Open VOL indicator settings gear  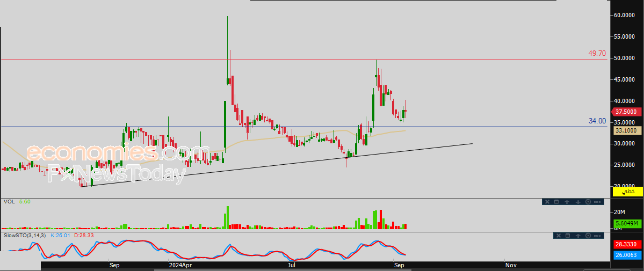pos(588,202)
